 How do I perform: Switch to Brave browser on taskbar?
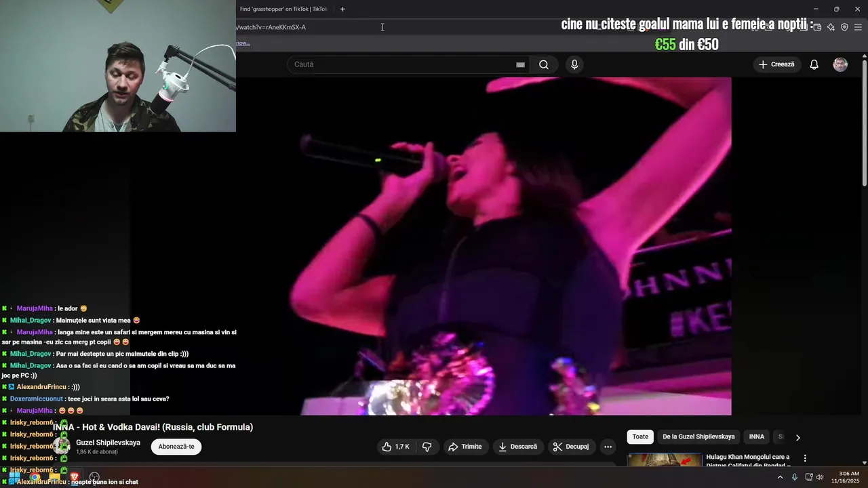tap(75, 477)
